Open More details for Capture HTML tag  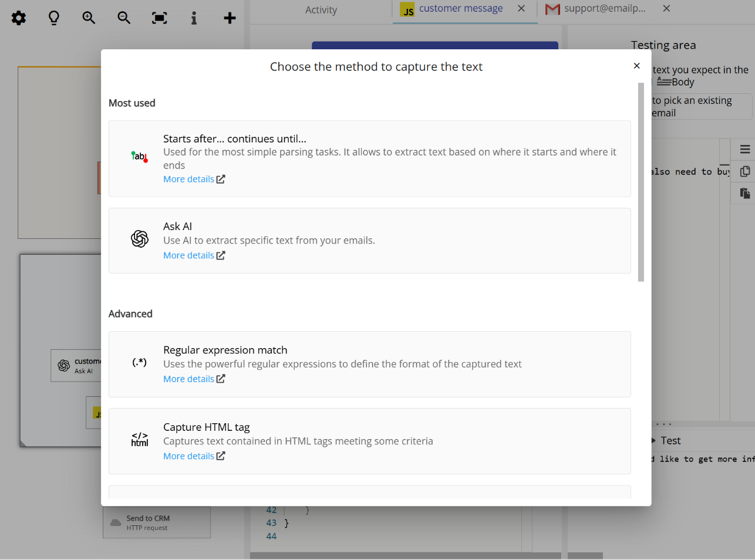tap(189, 456)
